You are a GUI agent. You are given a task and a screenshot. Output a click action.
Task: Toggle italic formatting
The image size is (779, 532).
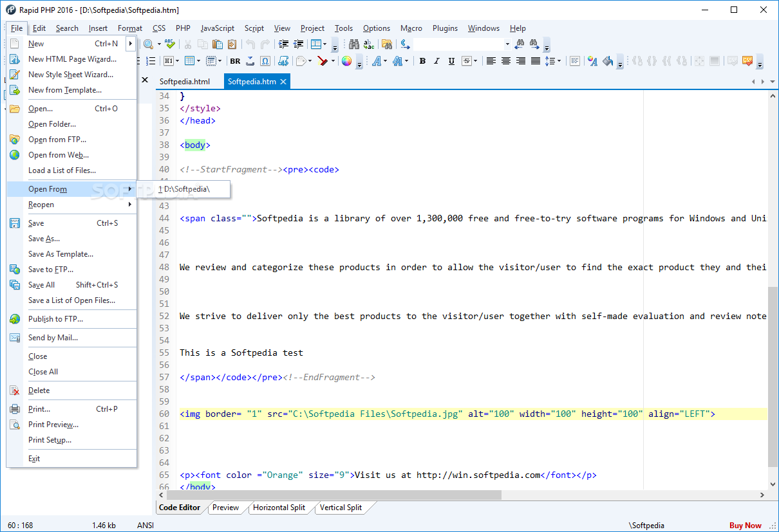click(436, 61)
